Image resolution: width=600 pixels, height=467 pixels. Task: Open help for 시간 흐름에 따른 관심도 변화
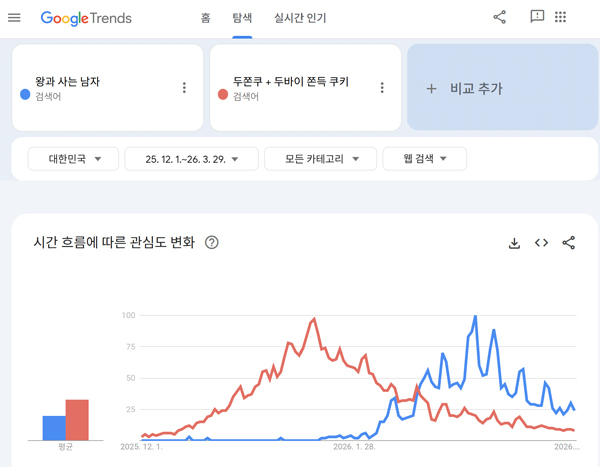coord(212,243)
